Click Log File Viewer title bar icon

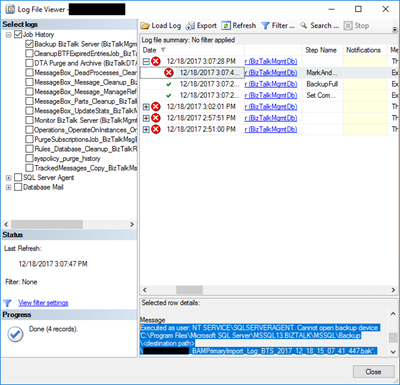(10, 9)
